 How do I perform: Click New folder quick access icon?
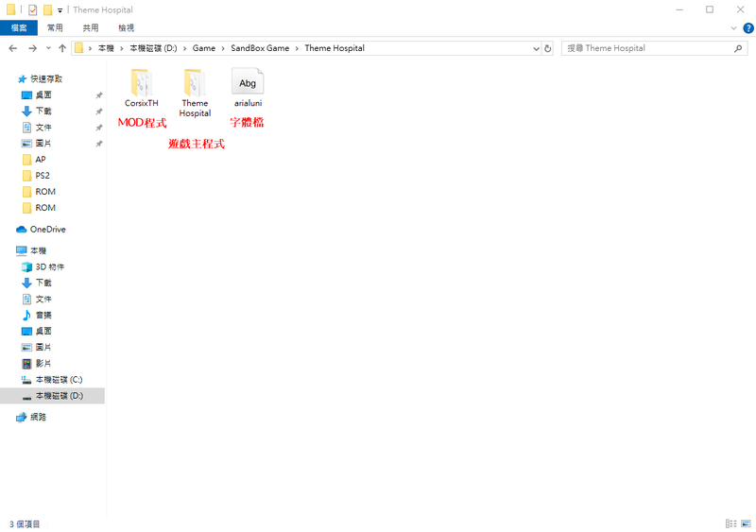pyautogui.click(x=47, y=9)
